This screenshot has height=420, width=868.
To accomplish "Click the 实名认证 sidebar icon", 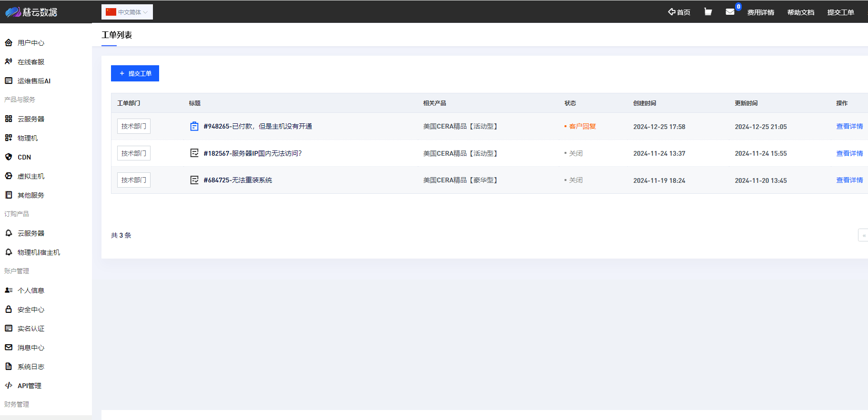I will point(9,328).
